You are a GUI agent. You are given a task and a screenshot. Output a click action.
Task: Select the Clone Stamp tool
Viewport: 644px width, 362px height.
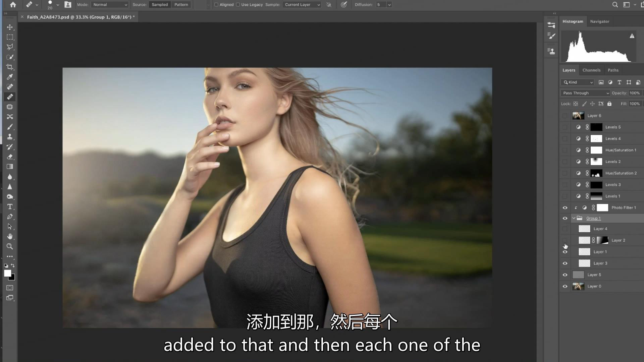10,137
